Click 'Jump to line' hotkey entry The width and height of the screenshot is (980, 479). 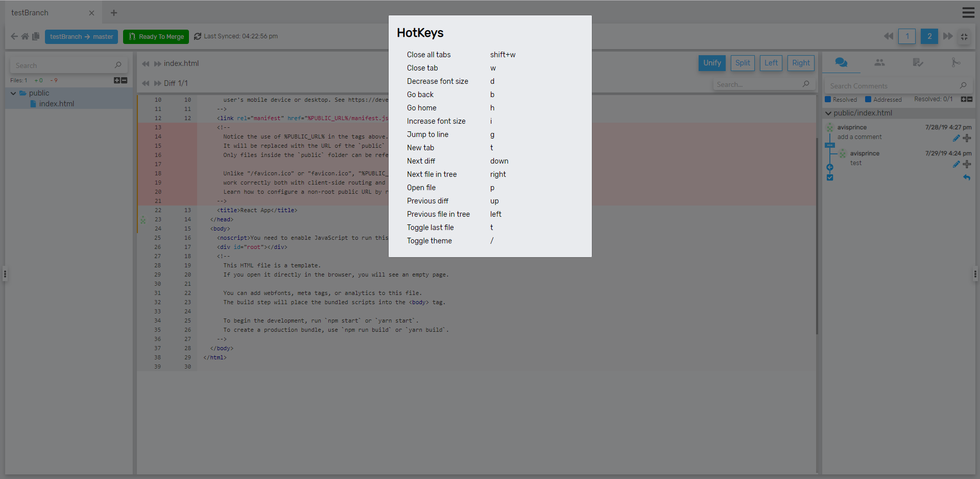click(427, 134)
